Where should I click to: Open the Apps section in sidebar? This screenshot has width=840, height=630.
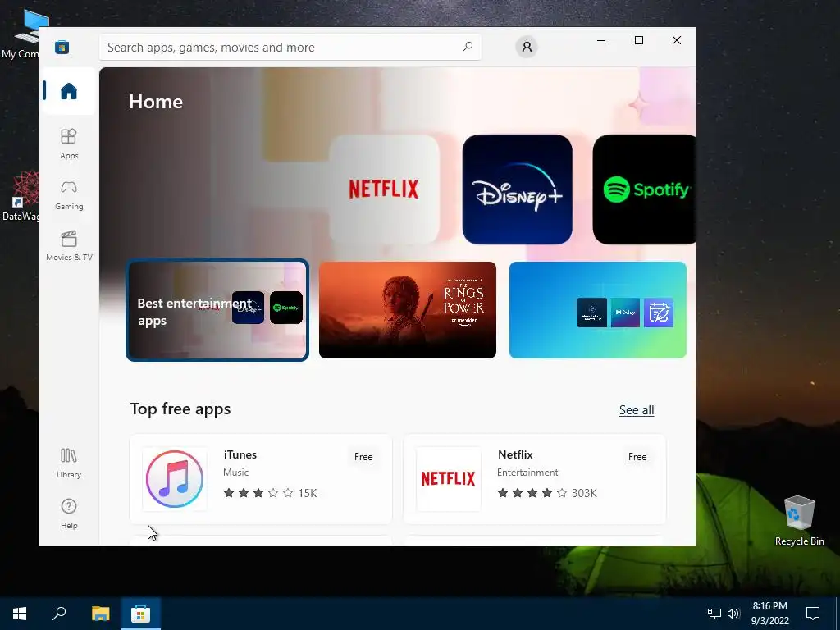pos(69,144)
